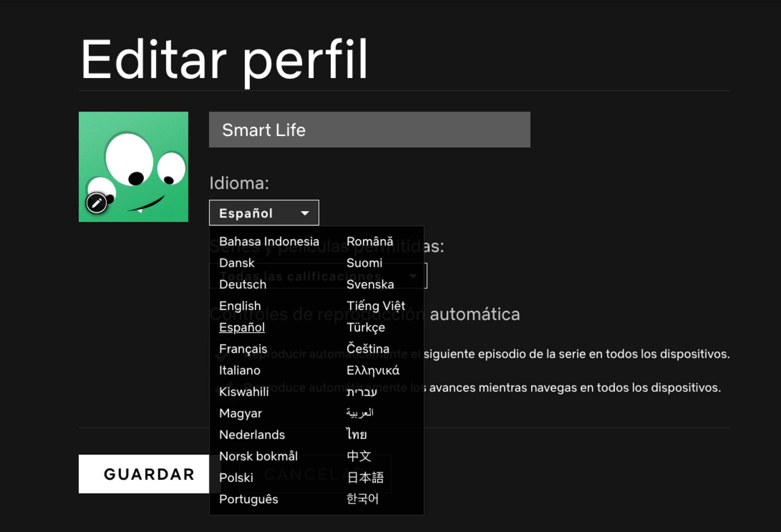The image size is (781, 532).
Task: Choose Norsk bokmål from the list
Action: coord(258,456)
